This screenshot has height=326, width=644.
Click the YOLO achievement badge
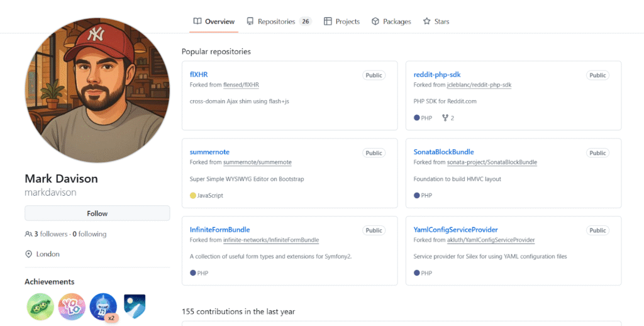click(x=72, y=306)
